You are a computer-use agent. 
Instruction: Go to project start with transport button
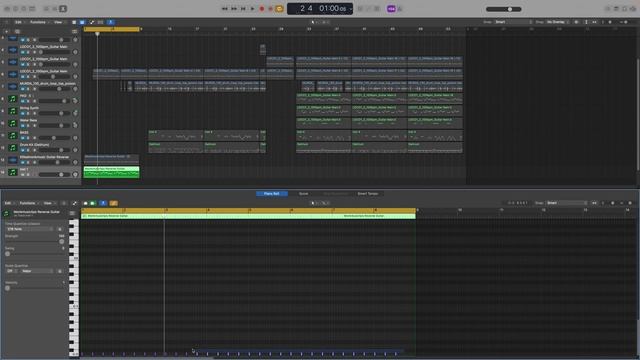coord(243,9)
